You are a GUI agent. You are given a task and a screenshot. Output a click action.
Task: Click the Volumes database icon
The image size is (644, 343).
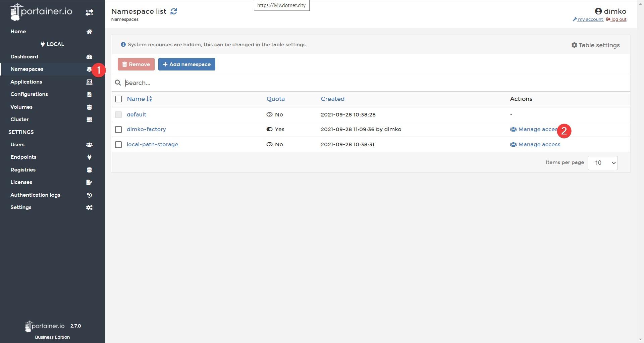click(x=89, y=107)
